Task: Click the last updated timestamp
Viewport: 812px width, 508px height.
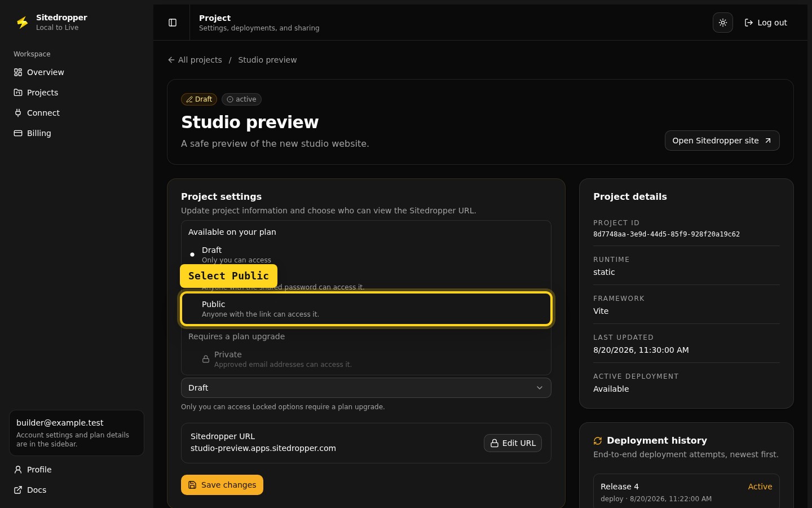Action: coord(641,350)
